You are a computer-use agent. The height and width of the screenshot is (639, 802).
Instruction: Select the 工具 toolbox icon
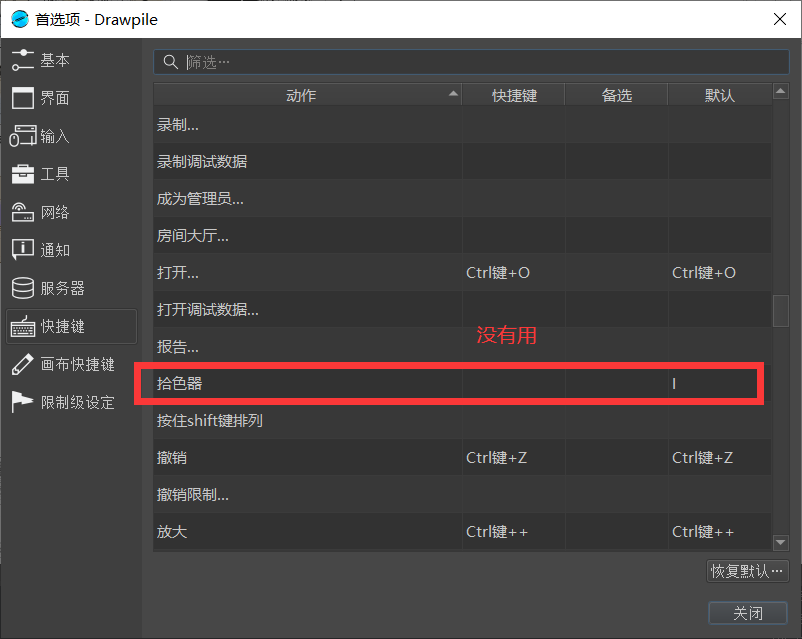pos(23,174)
